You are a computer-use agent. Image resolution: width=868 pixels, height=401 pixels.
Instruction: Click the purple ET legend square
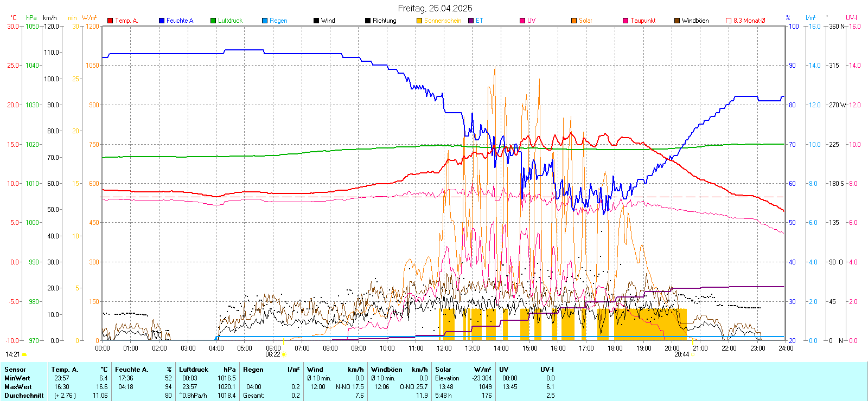click(471, 21)
